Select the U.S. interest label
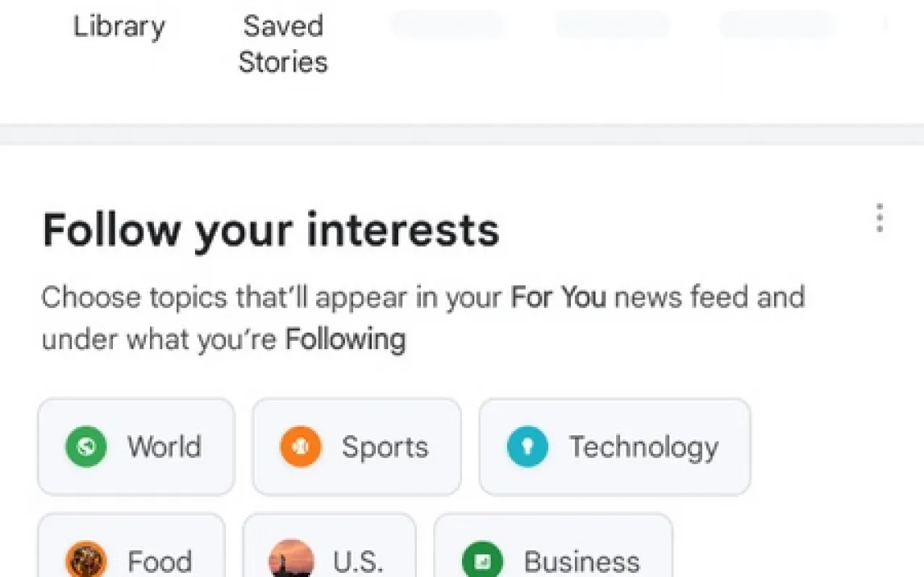The width and height of the screenshot is (924, 577). coord(357,560)
